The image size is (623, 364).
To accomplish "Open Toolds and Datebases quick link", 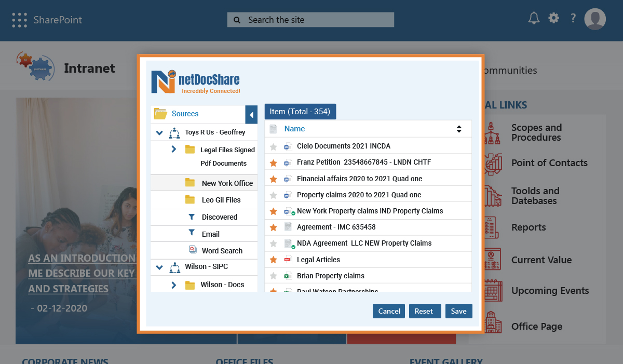I will [x=535, y=196].
